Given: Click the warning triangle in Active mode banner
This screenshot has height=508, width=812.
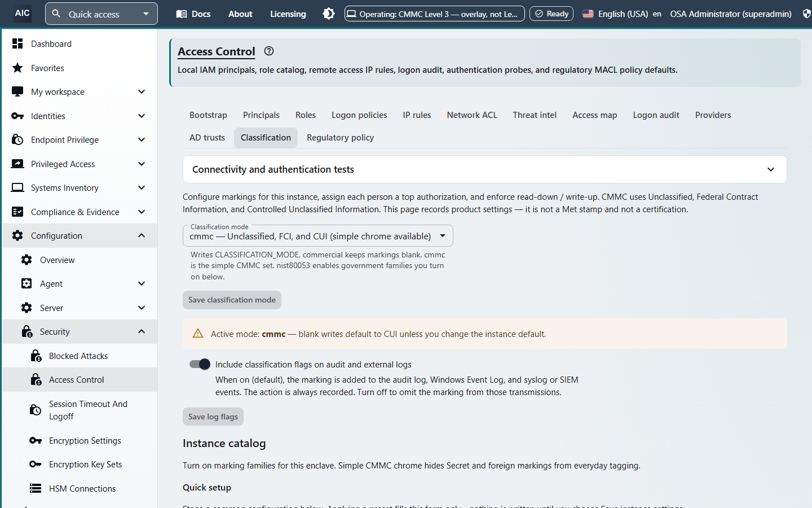Looking at the screenshot, I should [198, 334].
